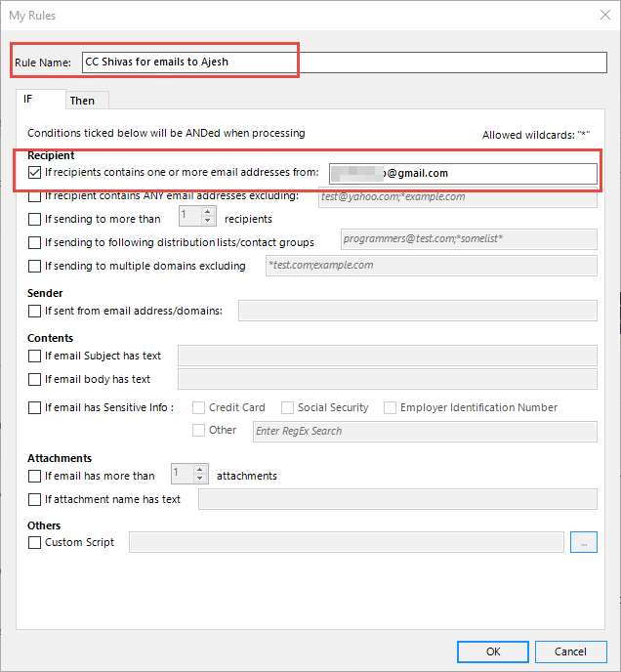Viewport: 621px width, 672px height.
Task: Decrease the recipients count spinner down arrow
Action: coord(207,221)
